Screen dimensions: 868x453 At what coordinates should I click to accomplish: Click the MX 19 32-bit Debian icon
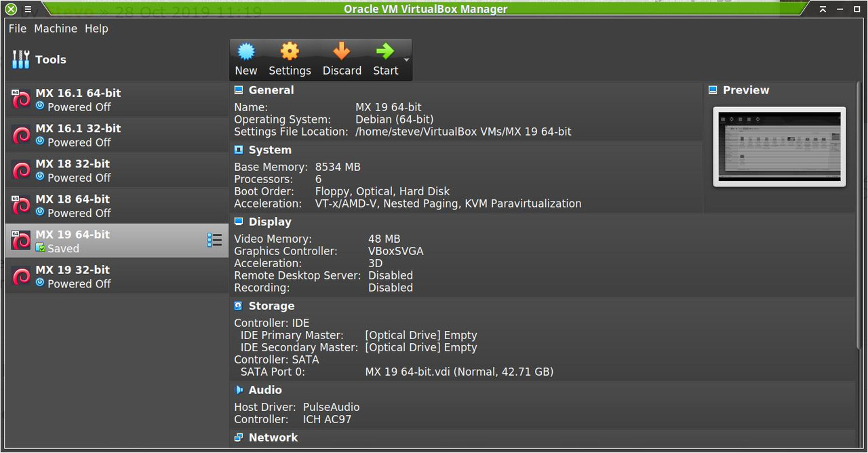click(x=21, y=276)
